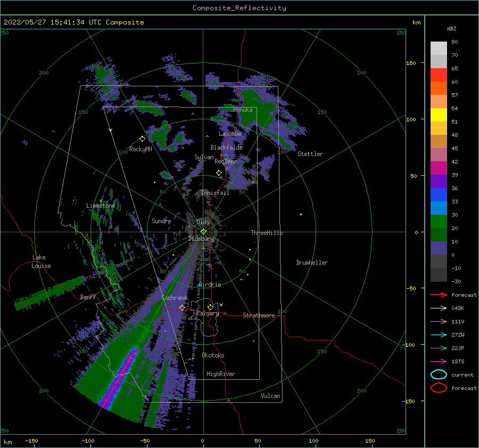Click the dBZ legend heading
This screenshot has width=479, height=448.
tap(451, 28)
